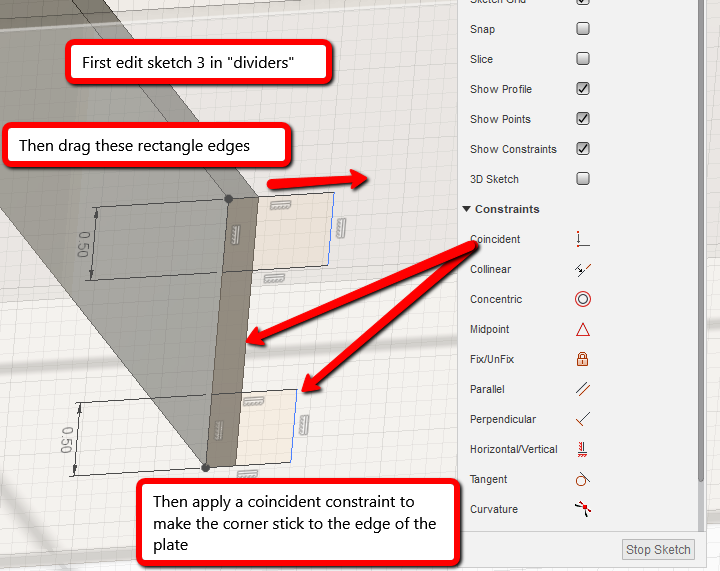Select the Midpoint constraint triangle icon
720x571 pixels.
coord(583,330)
